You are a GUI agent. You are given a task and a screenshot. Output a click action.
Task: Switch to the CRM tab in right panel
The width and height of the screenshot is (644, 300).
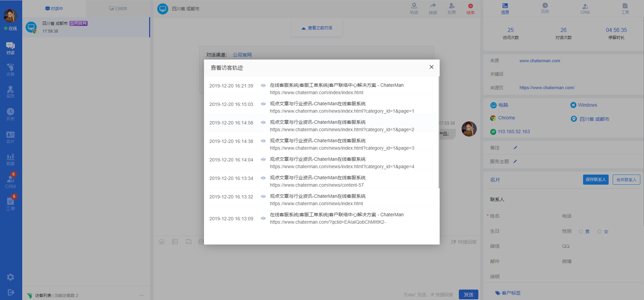[x=585, y=9]
